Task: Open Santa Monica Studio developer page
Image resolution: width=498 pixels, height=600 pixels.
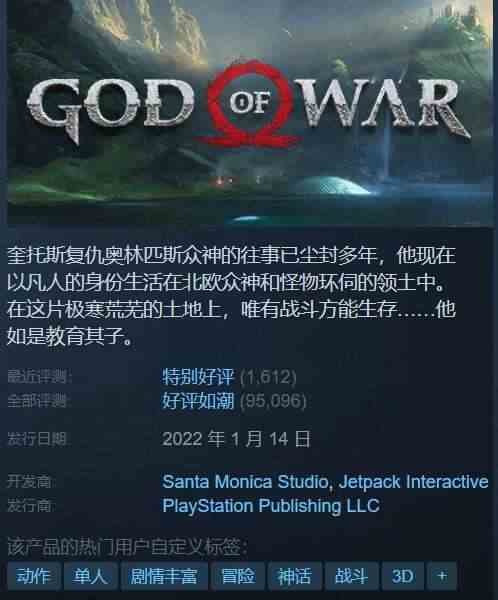Action: [245, 482]
